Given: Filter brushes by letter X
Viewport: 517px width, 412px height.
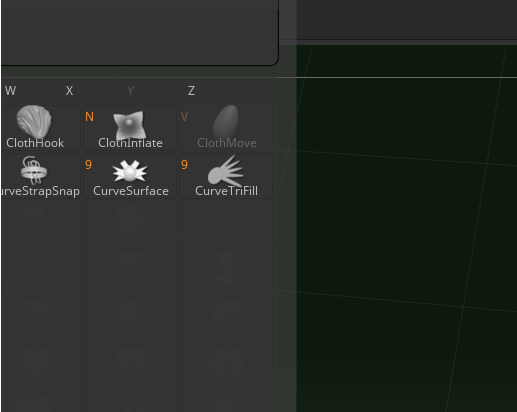Looking at the screenshot, I should (x=69, y=91).
